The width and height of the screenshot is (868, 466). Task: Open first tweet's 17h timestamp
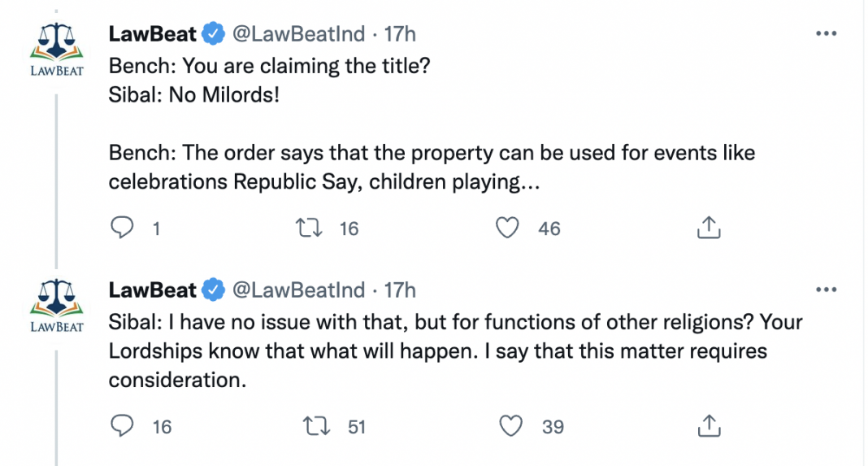tap(400, 34)
